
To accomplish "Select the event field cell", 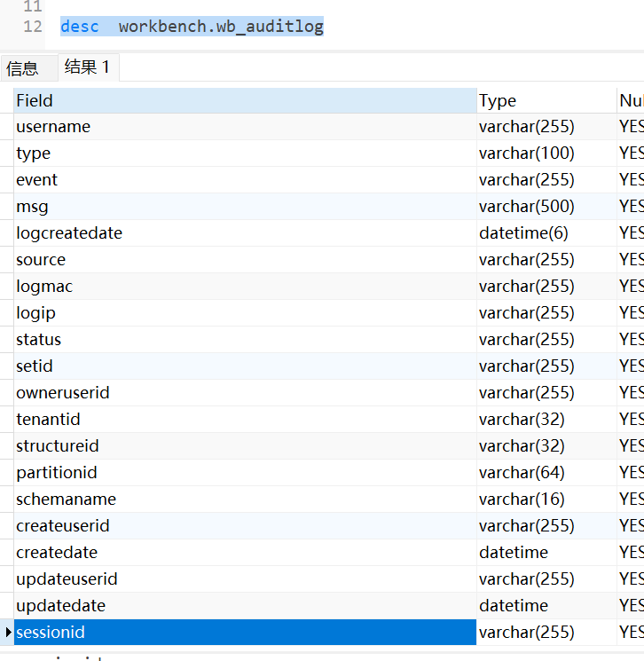I will pos(246,179).
